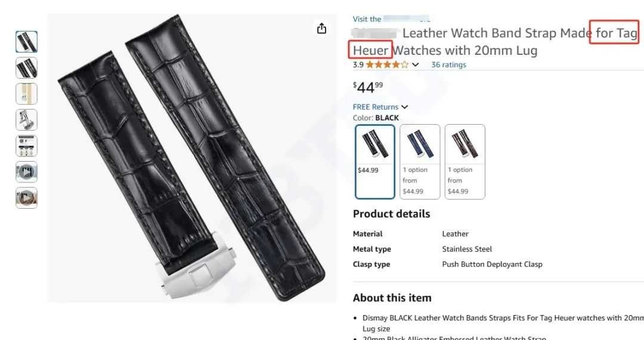Click the share icon above product image
The image size is (644, 340).
point(321,29)
